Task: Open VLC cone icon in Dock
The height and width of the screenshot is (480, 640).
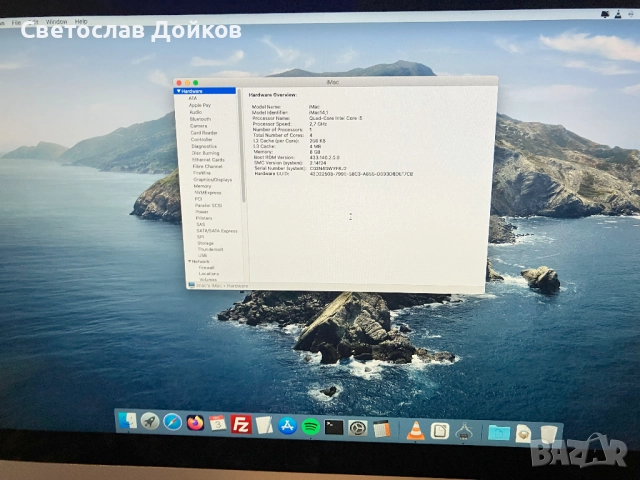Action: pyautogui.click(x=416, y=431)
